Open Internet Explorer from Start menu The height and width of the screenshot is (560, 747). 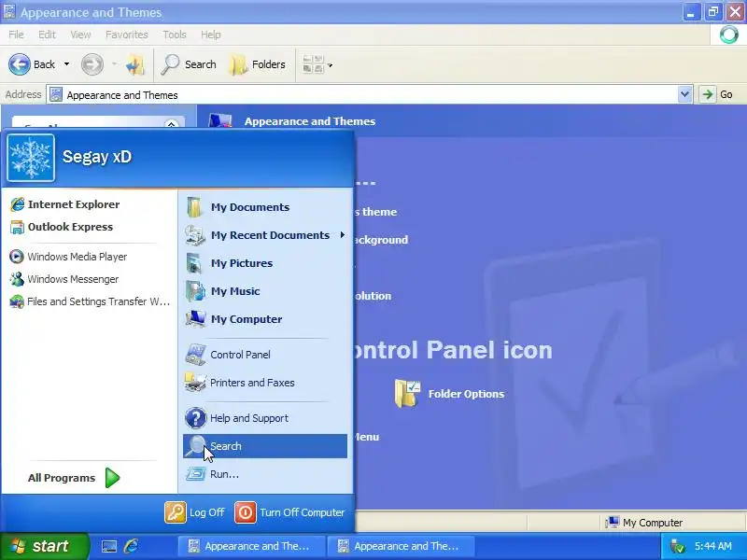click(64, 204)
